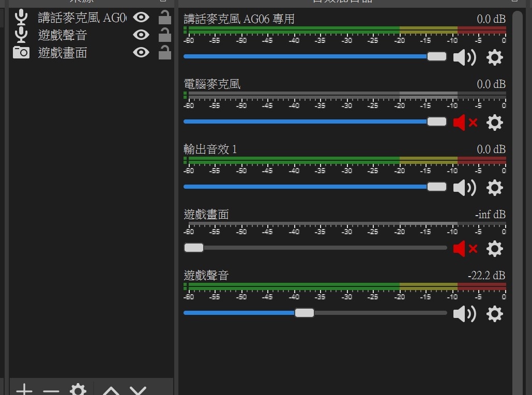Open settings gear for 講話麥克風 AG06 專用

pos(494,57)
